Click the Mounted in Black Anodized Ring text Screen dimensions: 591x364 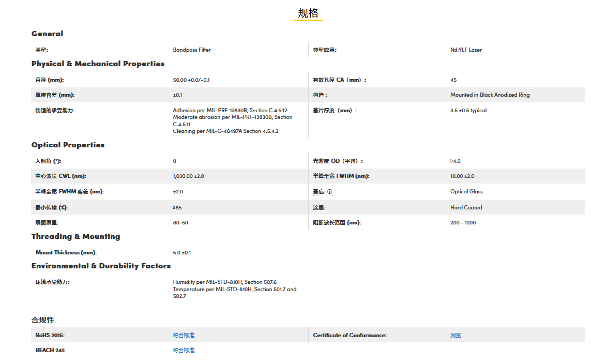(490, 95)
